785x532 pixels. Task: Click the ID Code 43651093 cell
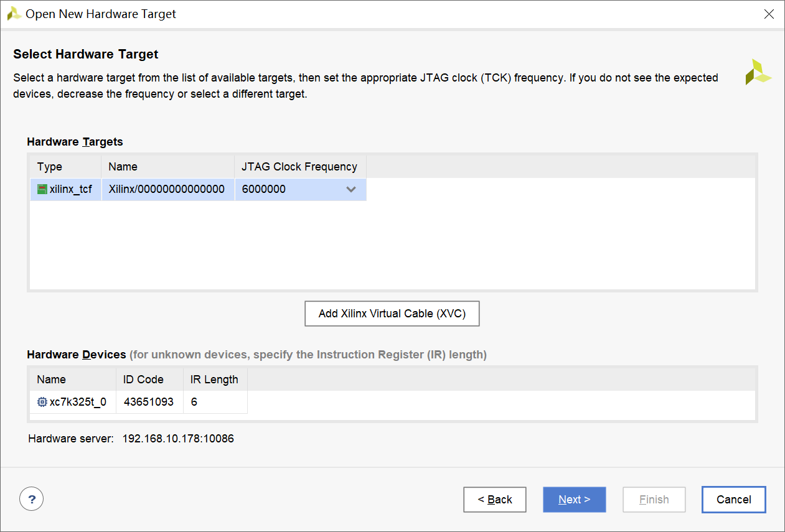(149, 402)
